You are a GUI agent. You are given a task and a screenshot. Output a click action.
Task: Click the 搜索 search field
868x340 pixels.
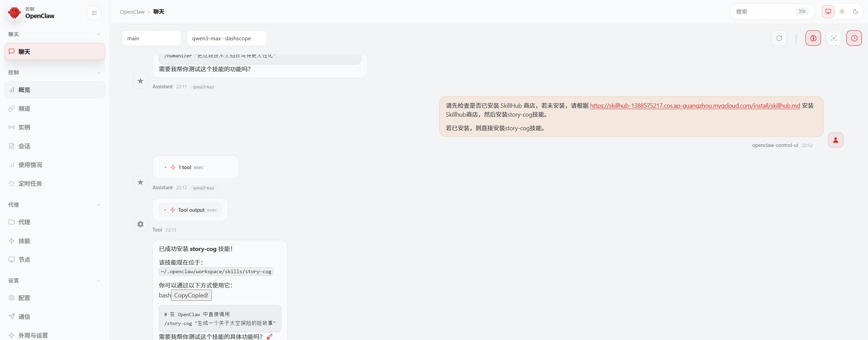click(765, 12)
